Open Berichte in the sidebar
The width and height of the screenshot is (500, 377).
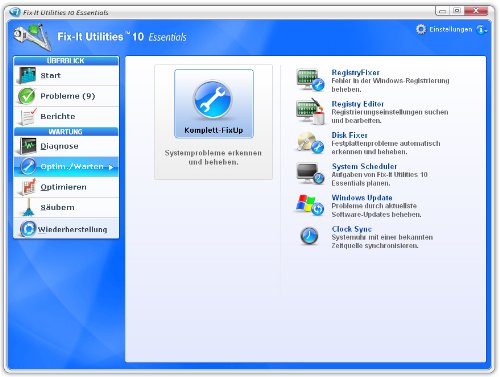pyautogui.click(x=66, y=116)
